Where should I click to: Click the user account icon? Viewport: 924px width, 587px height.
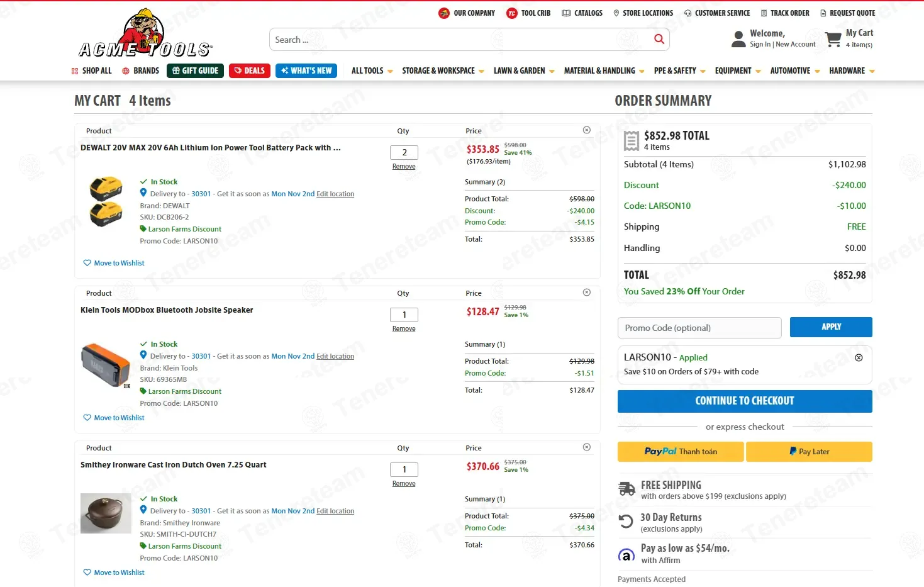pos(738,39)
